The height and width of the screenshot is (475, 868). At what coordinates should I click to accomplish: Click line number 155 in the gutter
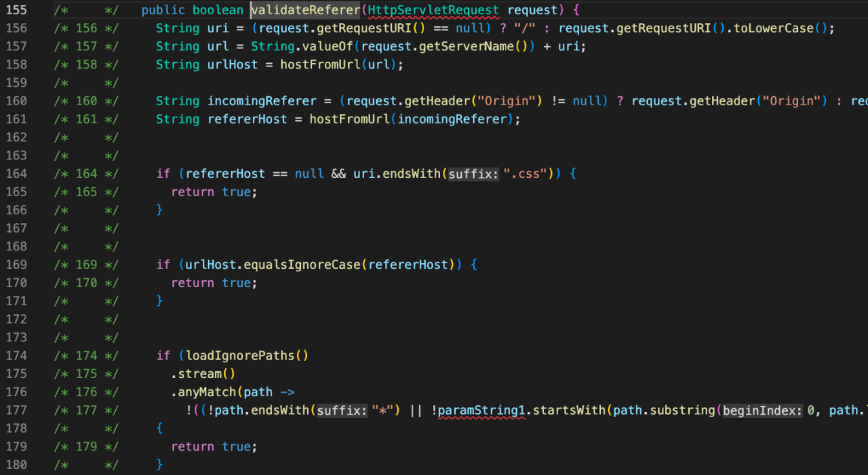16,11
